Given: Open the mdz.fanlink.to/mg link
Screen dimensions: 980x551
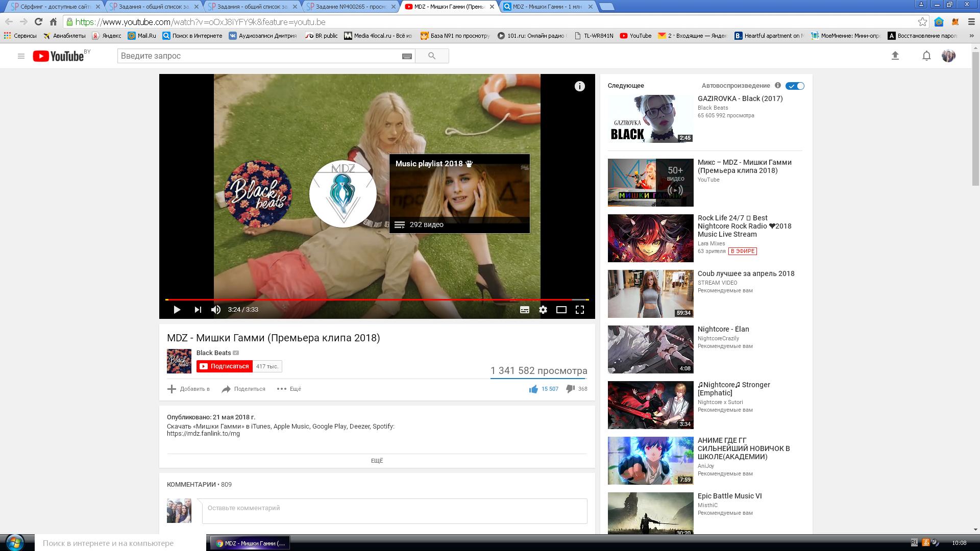Looking at the screenshot, I should (203, 434).
